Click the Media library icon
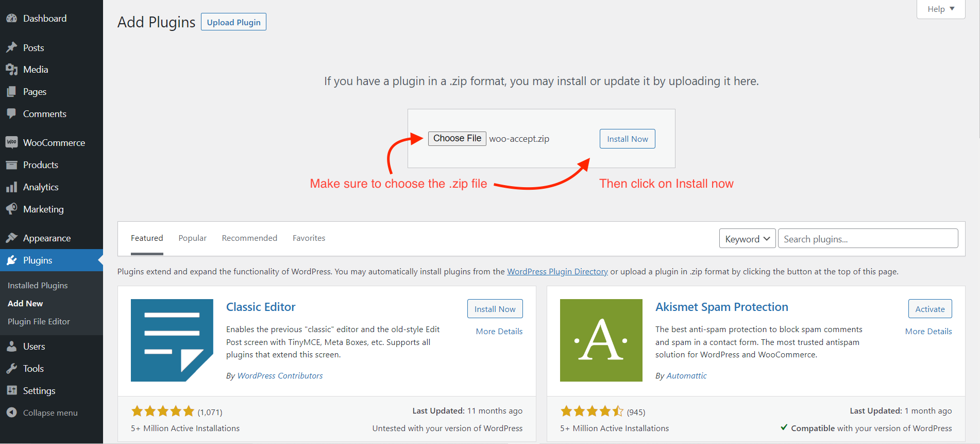 click(x=11, y=69)
